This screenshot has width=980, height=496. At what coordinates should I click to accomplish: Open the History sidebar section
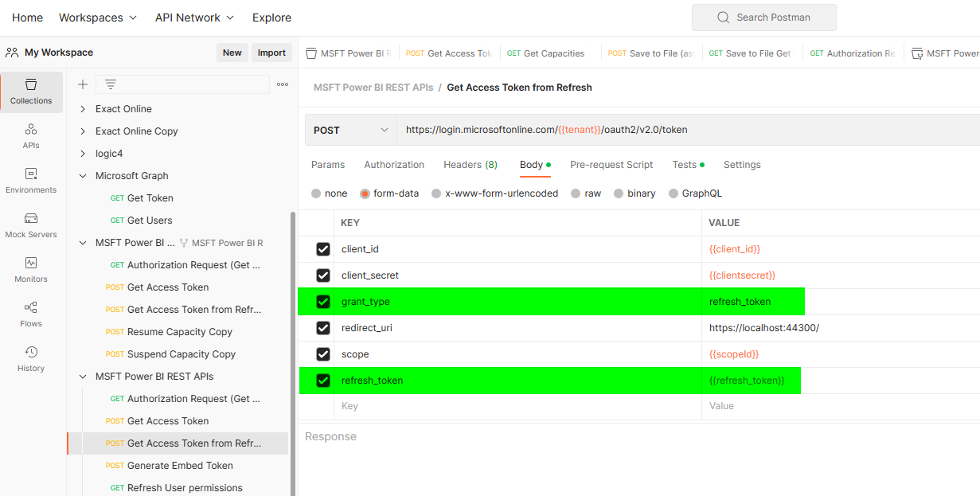pyautogui.click(x=31, y=359)
